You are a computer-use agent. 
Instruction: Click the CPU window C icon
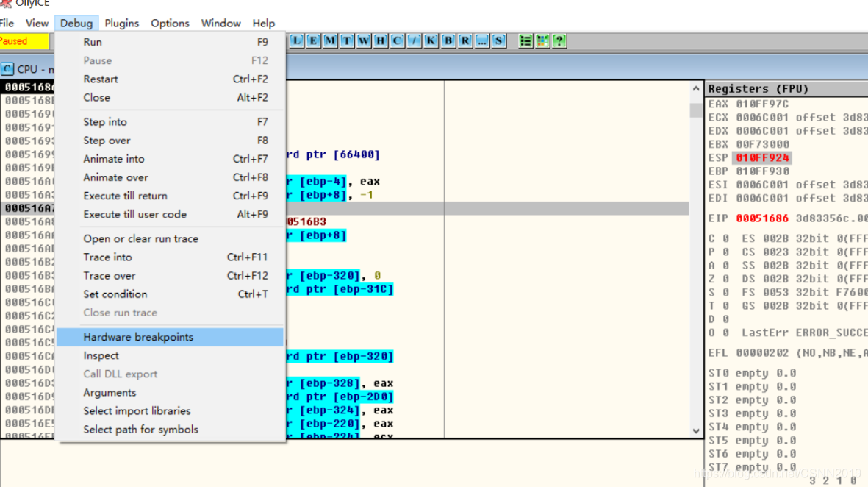click(x=7, y=69)
